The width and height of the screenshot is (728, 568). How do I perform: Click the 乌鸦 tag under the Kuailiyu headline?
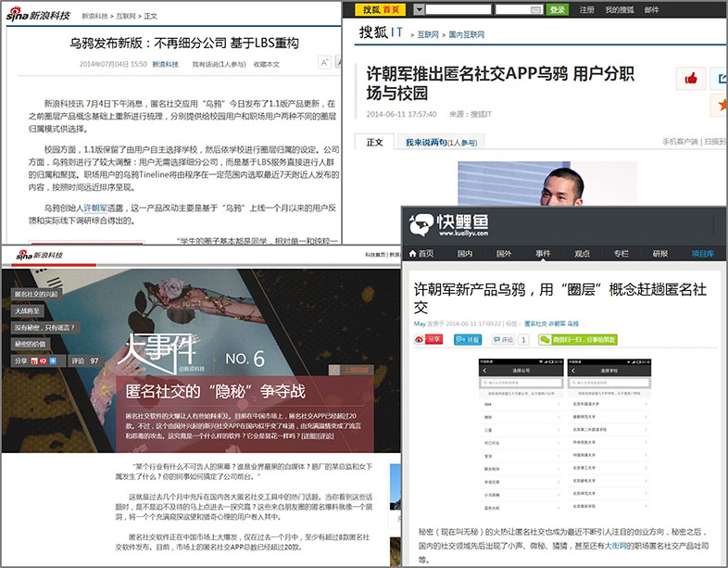573,323
